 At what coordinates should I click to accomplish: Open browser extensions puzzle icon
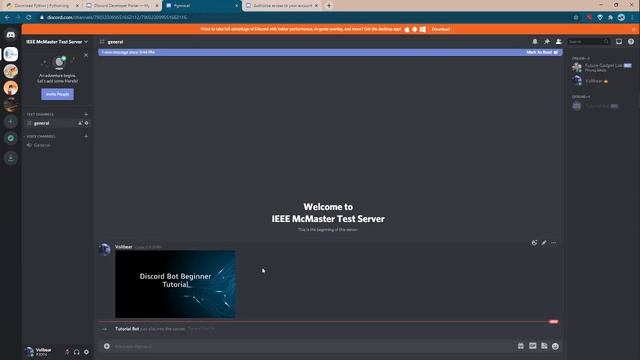[x=610, y=18]
